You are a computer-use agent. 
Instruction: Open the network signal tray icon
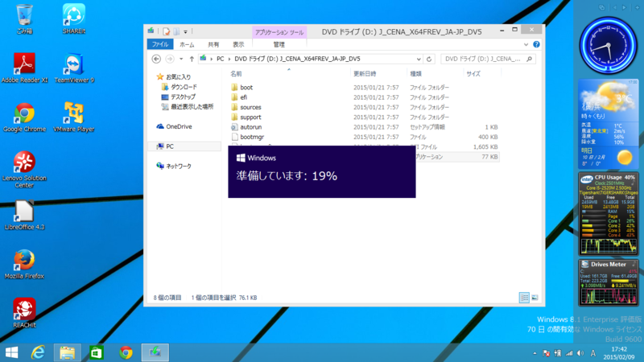[x=569, y=353]
